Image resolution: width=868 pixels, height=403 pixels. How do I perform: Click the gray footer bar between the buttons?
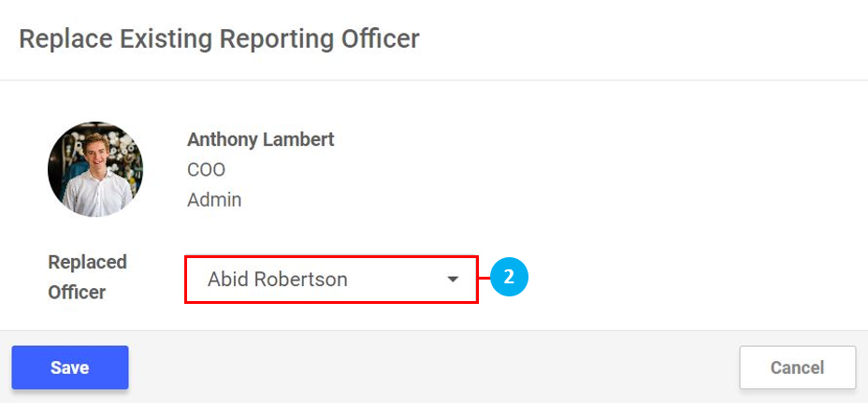pos(430,367)
